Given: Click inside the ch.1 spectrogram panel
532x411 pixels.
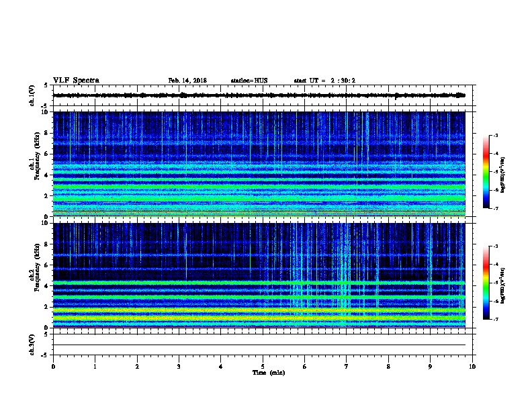Looking at the screenshot, I should pos(259,164).
